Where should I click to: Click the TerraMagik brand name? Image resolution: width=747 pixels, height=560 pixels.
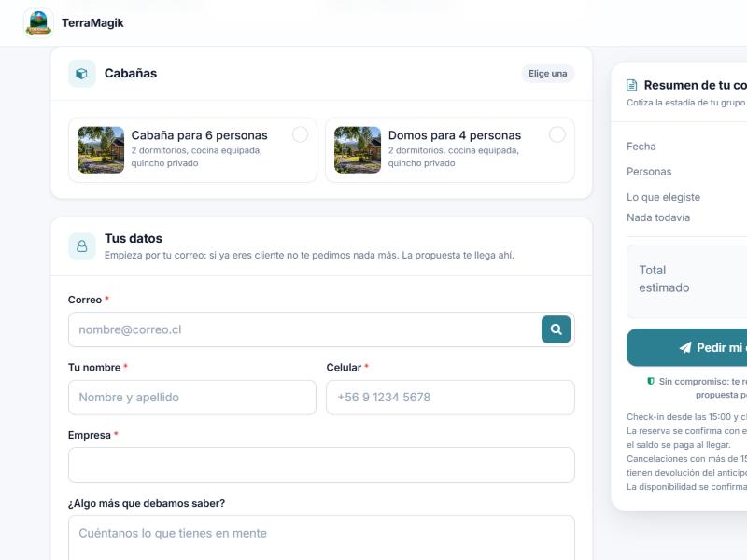coord(92,22)
